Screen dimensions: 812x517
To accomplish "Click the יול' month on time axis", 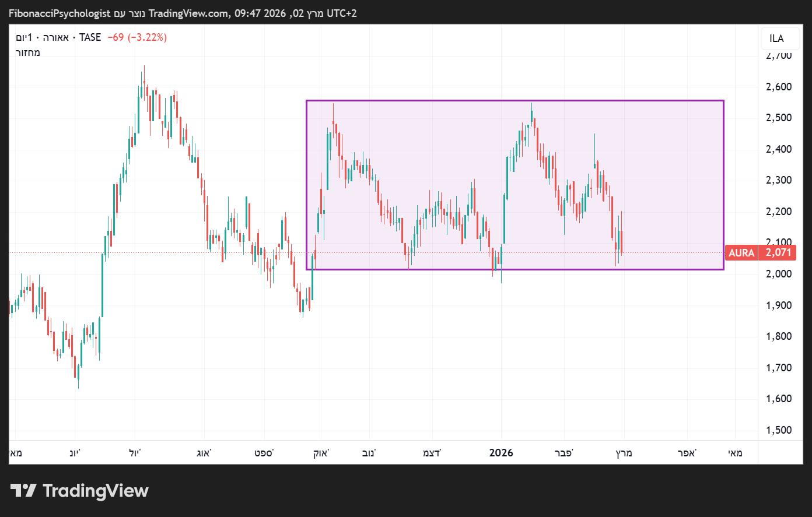I will point(135,453).
